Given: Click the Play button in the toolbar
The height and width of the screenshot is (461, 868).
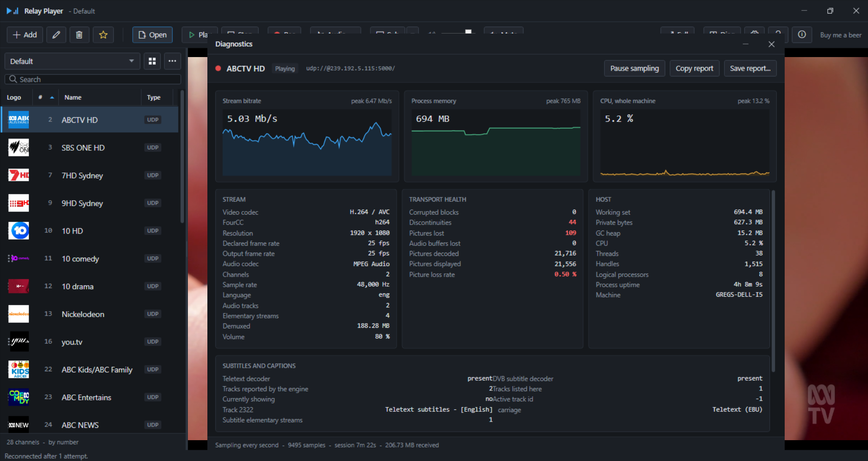Looking at the screenshot, I should point(200,35).
